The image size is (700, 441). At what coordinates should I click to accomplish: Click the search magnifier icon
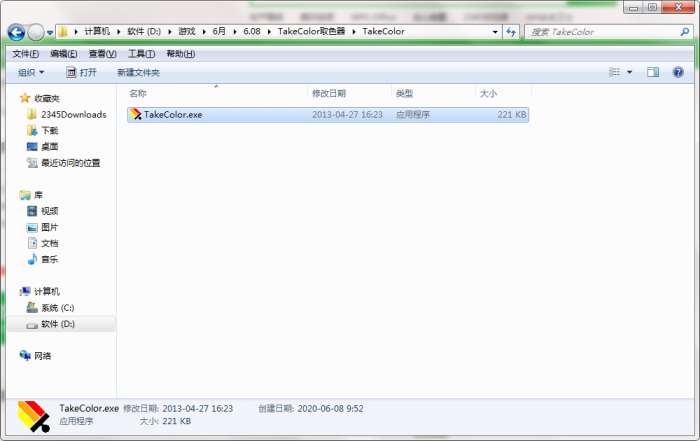[x=684, y=32]
